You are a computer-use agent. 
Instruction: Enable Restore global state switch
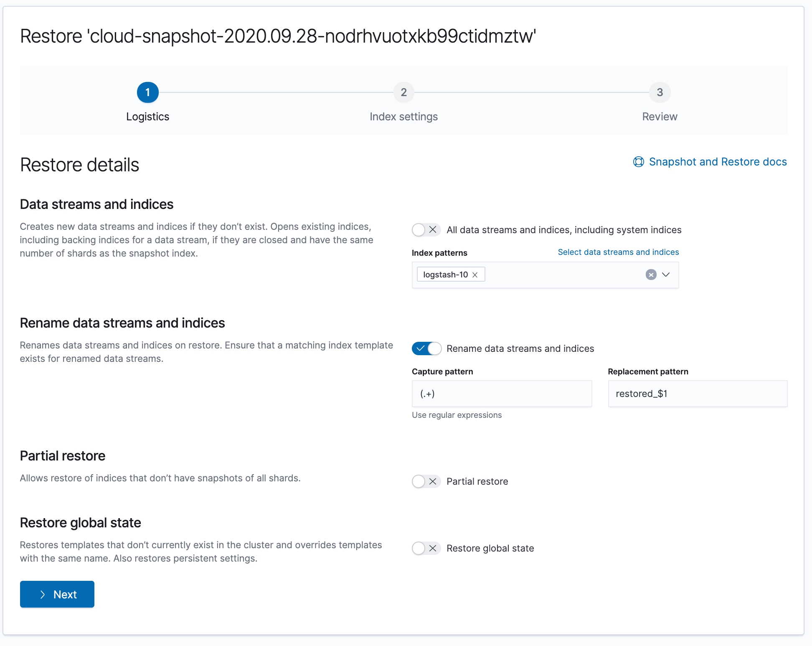pyautogui.click(x=426, y=548)
